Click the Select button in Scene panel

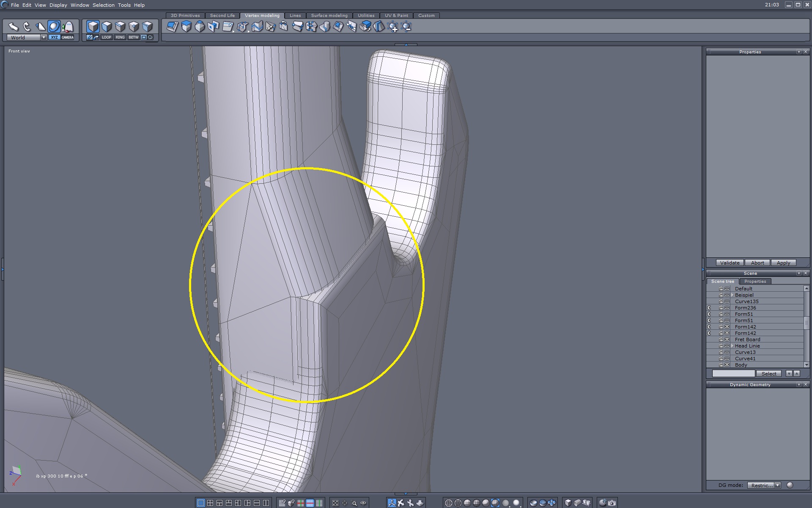point(768,374)
